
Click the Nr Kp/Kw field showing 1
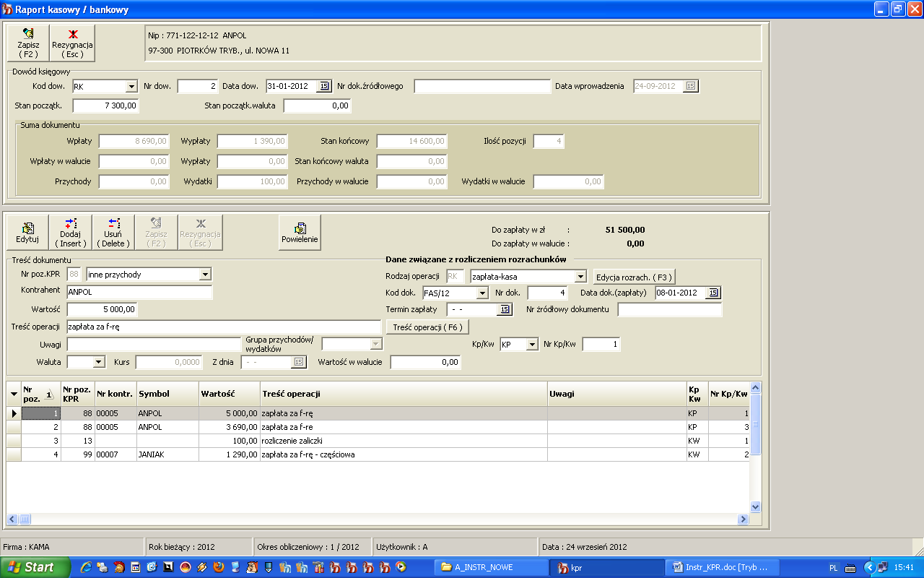(601, 345)
